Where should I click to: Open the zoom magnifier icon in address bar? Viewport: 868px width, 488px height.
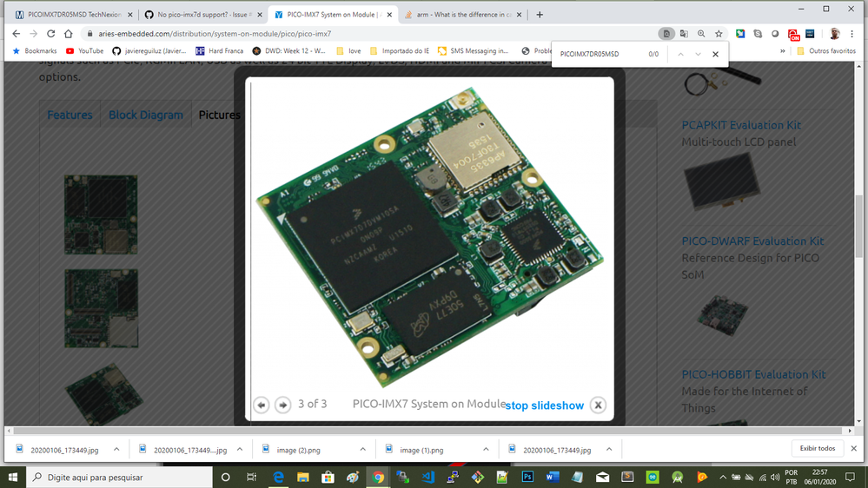point(701,34)
